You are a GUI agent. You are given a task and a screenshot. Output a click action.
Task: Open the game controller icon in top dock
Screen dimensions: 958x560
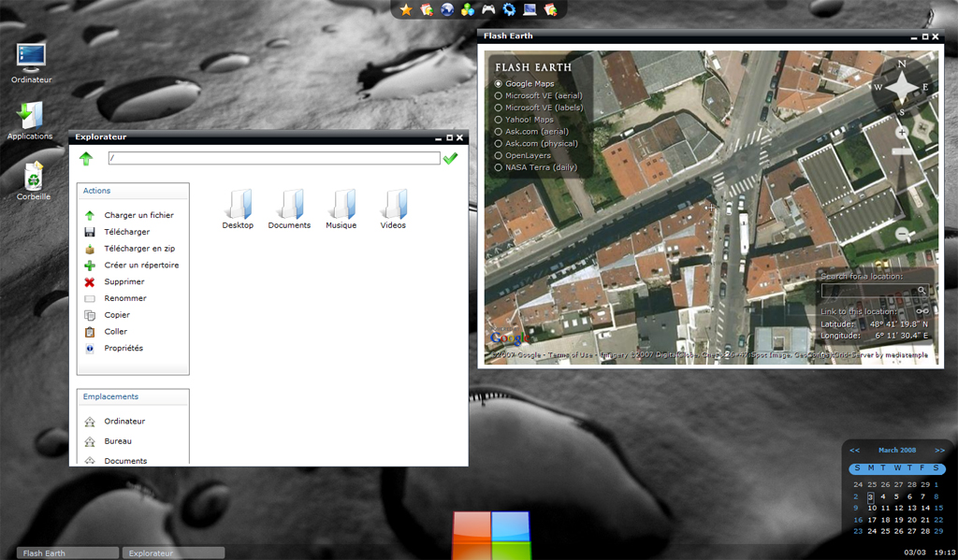point(488,9)
